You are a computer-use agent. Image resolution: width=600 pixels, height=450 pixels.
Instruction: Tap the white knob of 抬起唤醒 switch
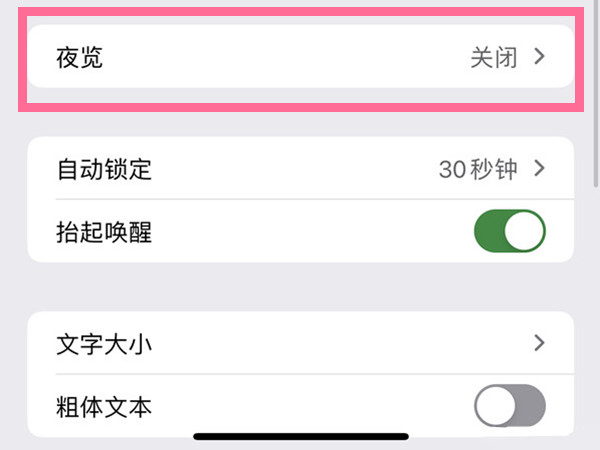524,231
